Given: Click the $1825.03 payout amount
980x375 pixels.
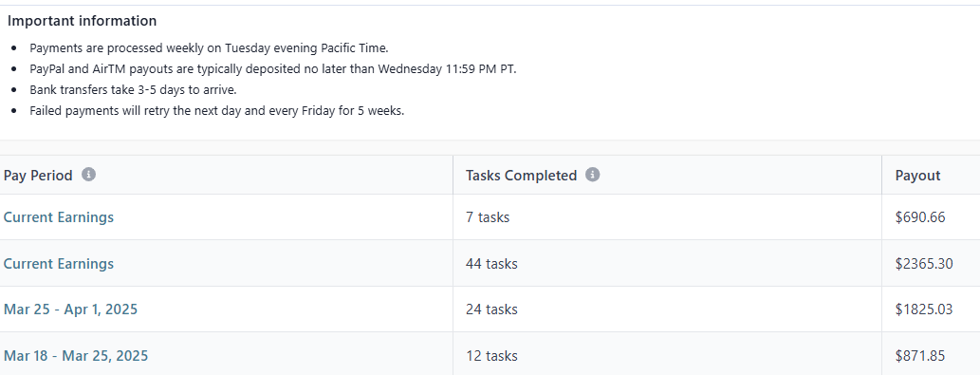Looking at the screenshot, I should pyautogui.click(x=924, y=309).
